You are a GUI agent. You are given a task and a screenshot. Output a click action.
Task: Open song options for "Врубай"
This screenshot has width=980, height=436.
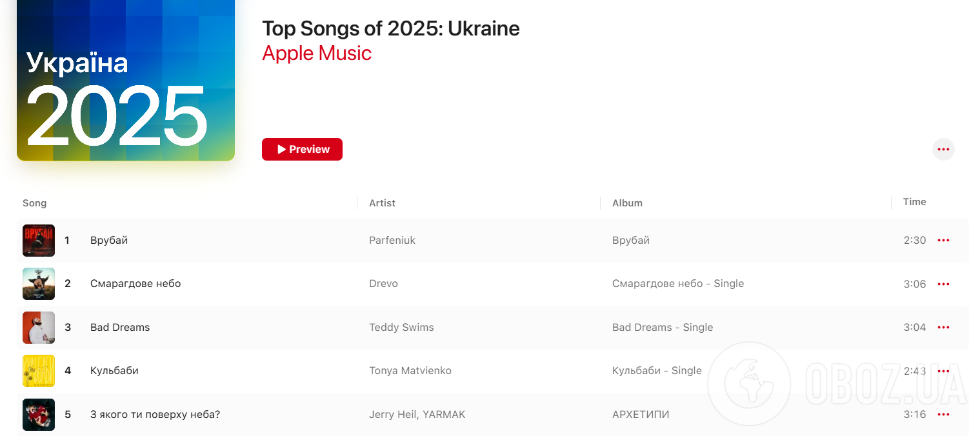coord(943,240)
